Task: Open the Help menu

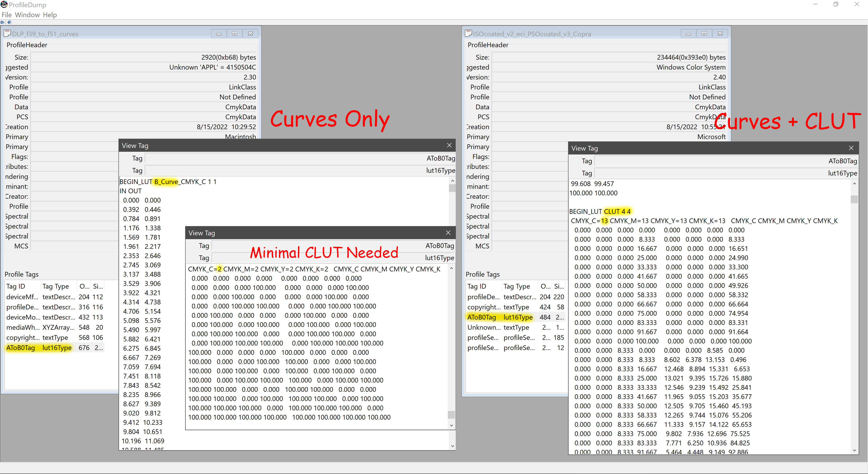Action: click(50, 15)
